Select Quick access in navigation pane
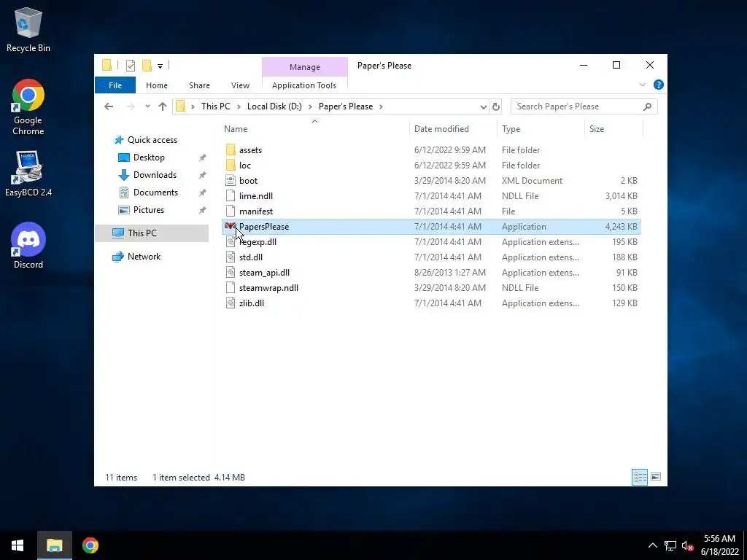747x560 pixels. click(152, 140)
